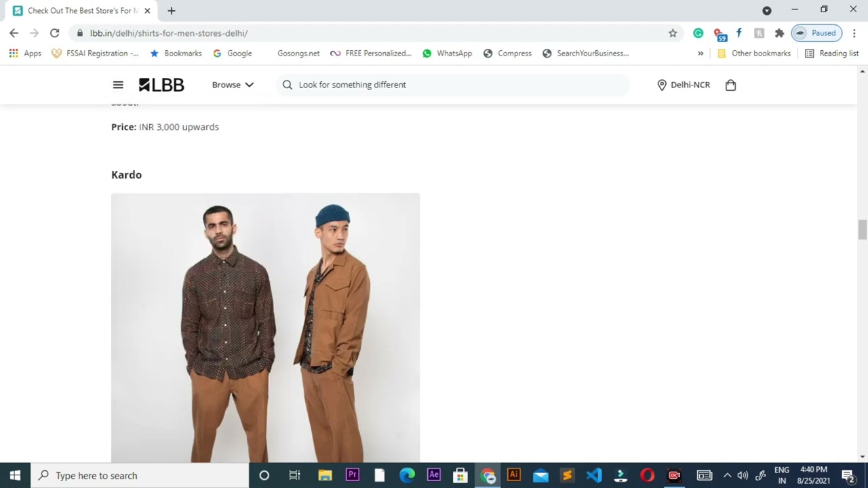The image size is (868, 488).
Task: Expand hidden icons in the system tray
Action: click(727, 475)
